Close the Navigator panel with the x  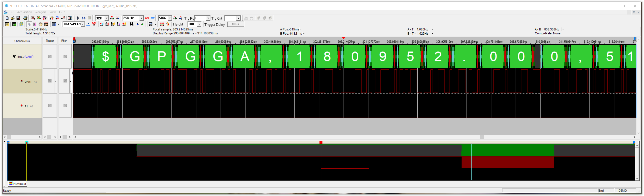tap(4, 142)
